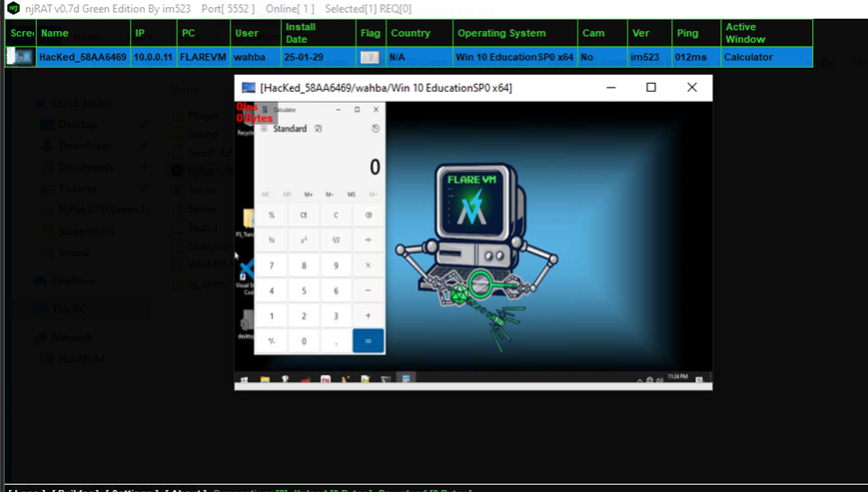Click the equals key on Calculator
Screen dimensions: 868x492
pyautogui.click(x=369, y=341)
